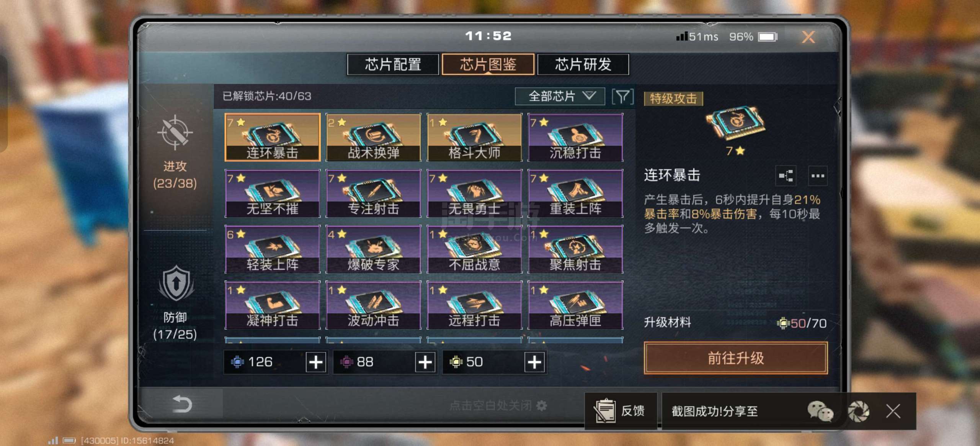980x446 pixels.
Task: Add more gold chip material
Action: [x=534, y=362]
